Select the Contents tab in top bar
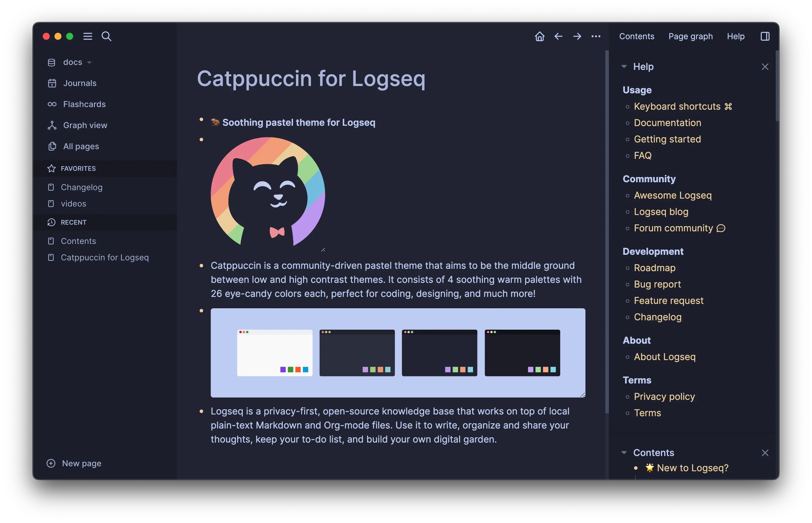812x523 pixels. coord(636,36)
